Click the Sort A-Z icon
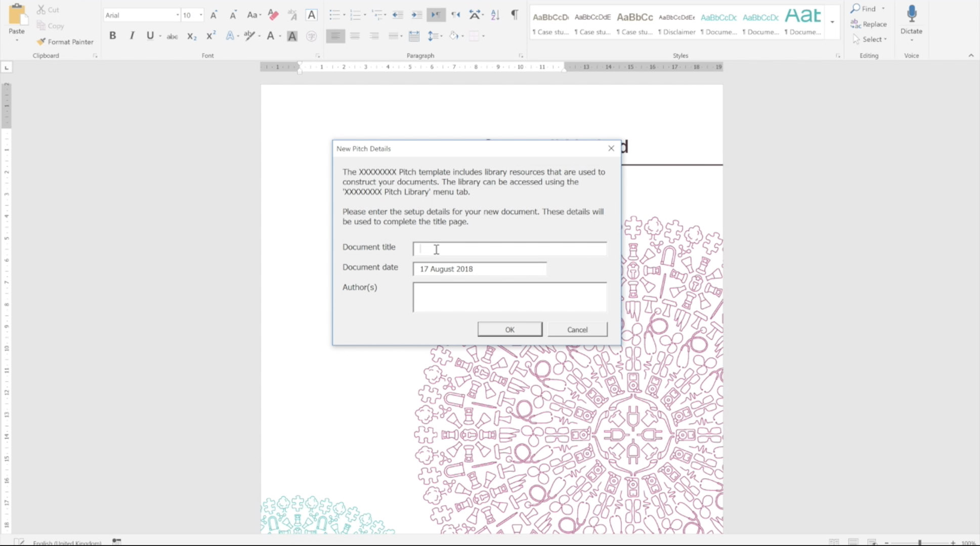This screenshot has width=980, height=546. click(495, 15)
